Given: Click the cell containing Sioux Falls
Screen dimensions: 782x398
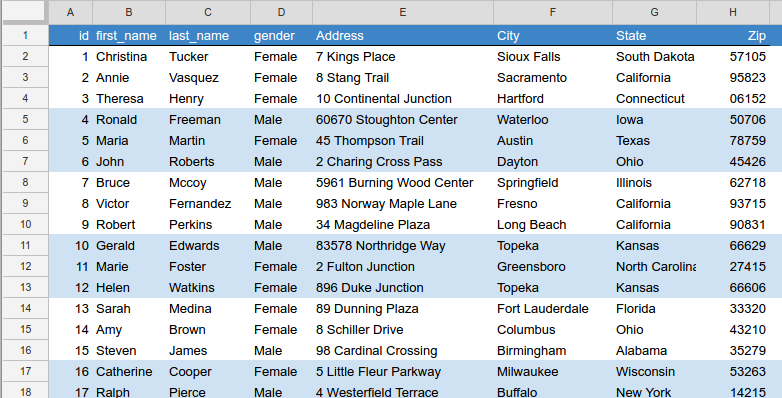Looking at the screenshot, I should pos(553,56).
